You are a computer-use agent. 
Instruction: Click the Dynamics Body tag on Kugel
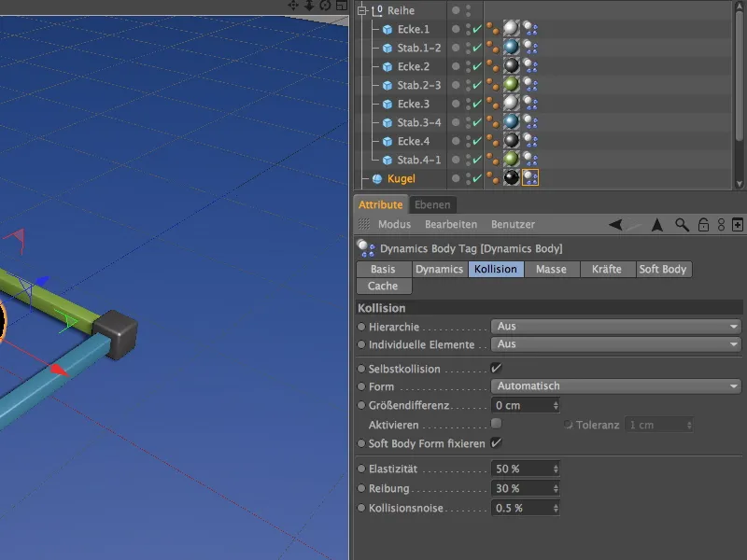point(530,178)
